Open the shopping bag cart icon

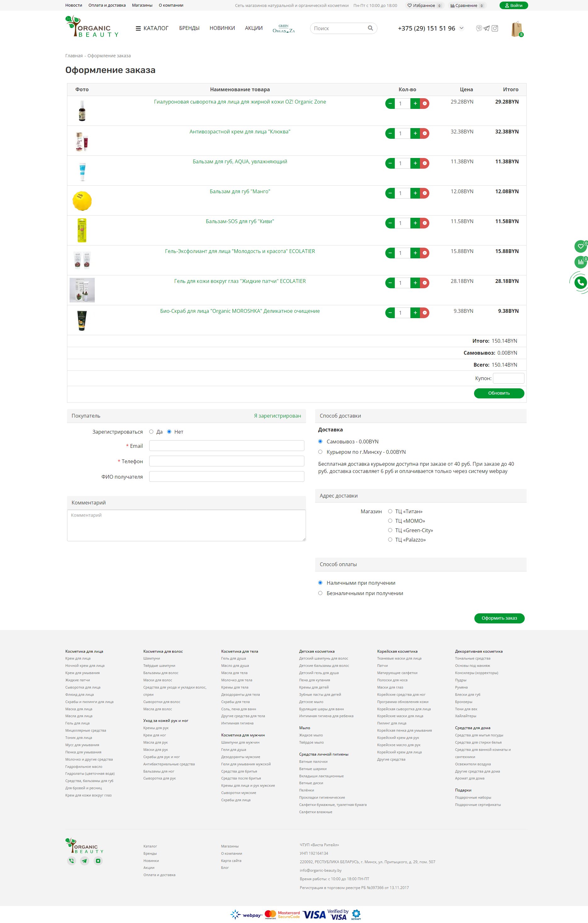[x=517, y=29]
